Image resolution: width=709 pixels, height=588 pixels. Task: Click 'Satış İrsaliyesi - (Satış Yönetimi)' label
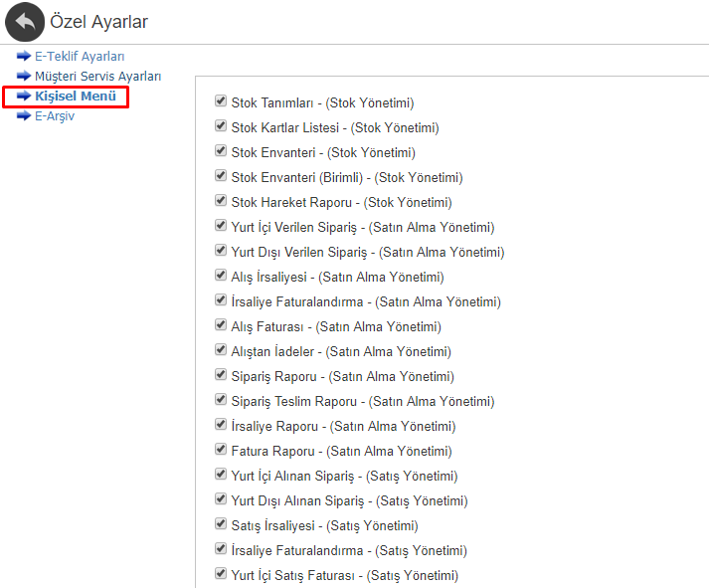pos(324,525)
